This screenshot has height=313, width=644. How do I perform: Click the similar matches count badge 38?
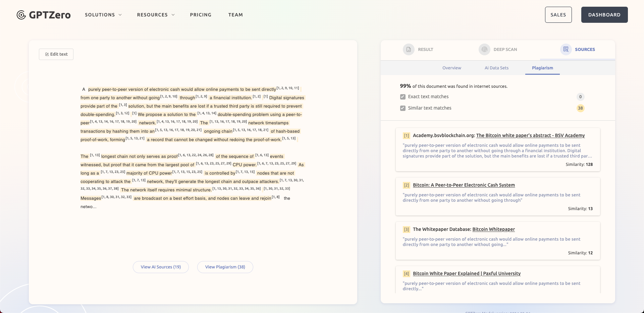coord(580,108)
